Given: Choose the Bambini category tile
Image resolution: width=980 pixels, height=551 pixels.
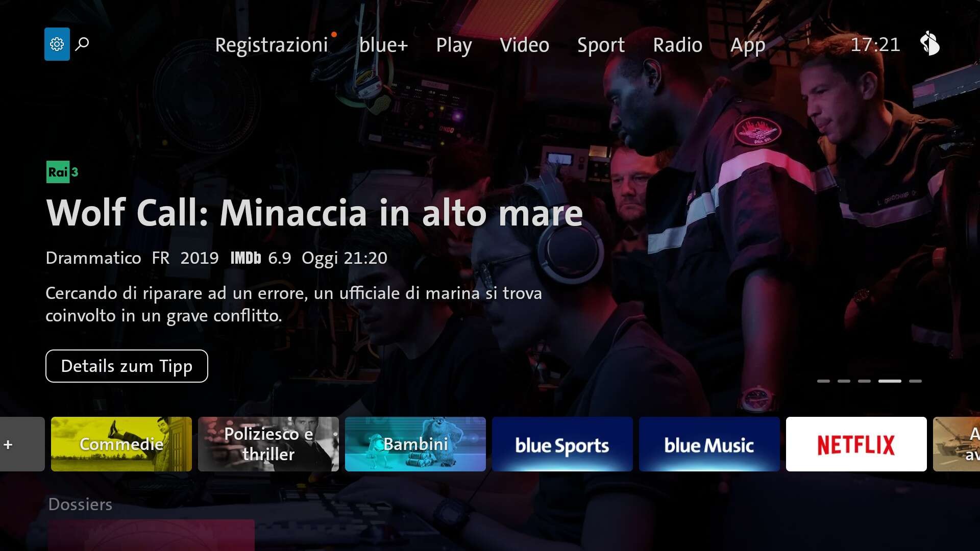Looking at the screenshot, I should 415,444.
